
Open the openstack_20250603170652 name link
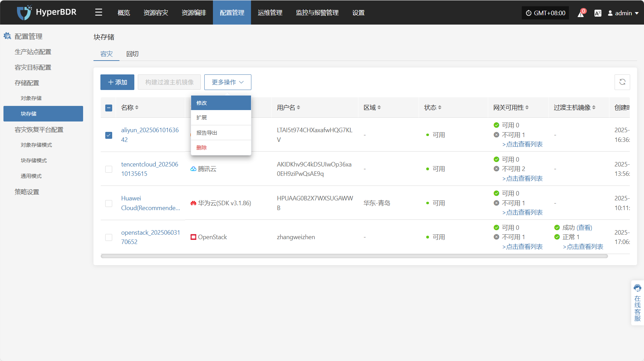pos(151,237)
